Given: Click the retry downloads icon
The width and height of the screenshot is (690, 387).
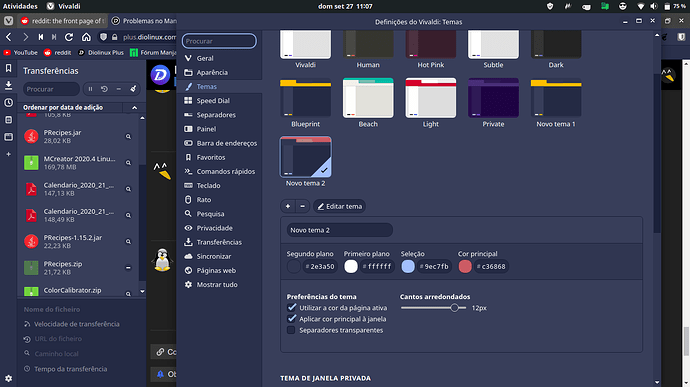Looking at the screenshot, I should 104,89.
